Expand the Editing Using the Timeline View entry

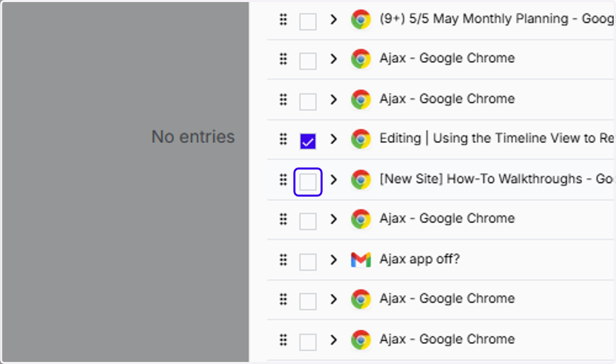pos(334,139)
